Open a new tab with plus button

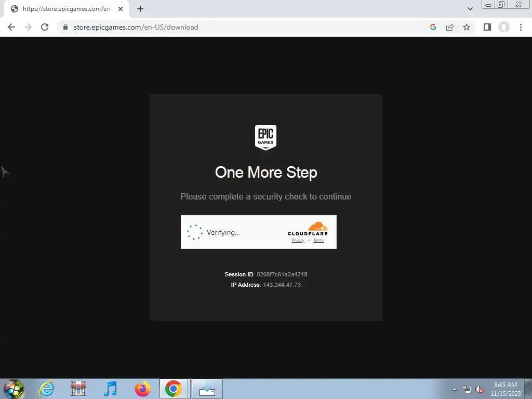click(140, 9)
